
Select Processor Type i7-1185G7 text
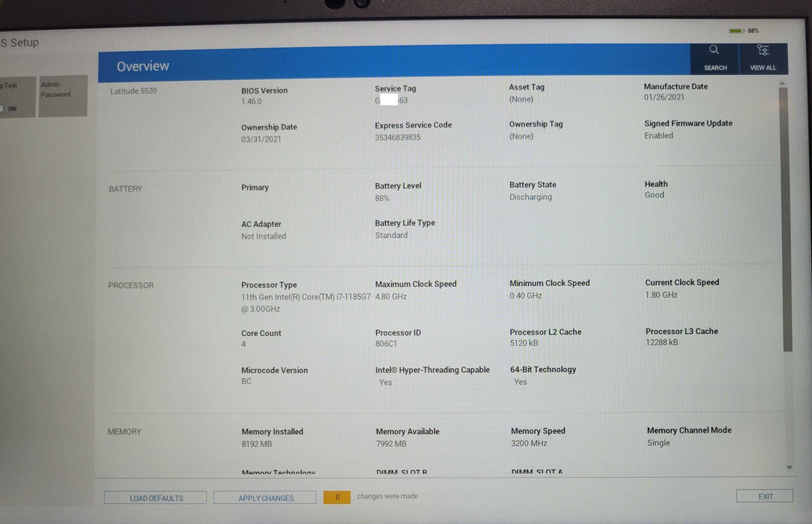306,302
